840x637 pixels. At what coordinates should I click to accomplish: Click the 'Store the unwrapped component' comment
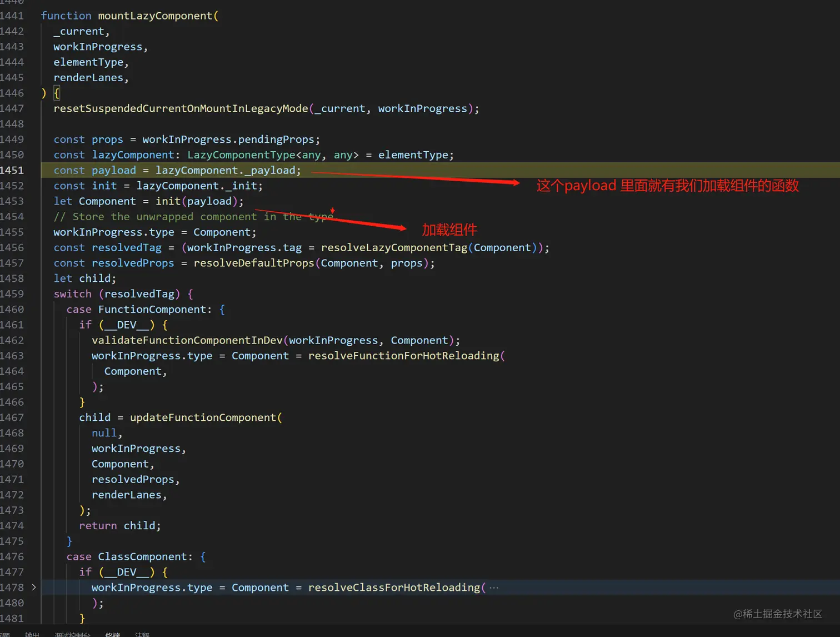pyautogui.click(x=193, y=217)
